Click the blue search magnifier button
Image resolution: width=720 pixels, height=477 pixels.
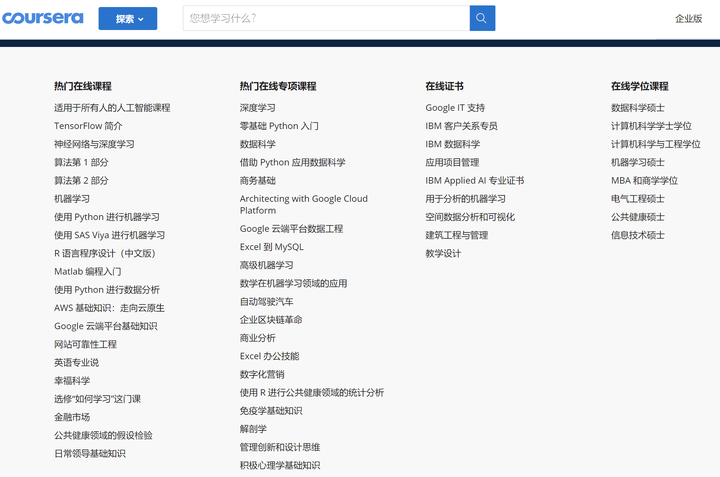(482, 18)
